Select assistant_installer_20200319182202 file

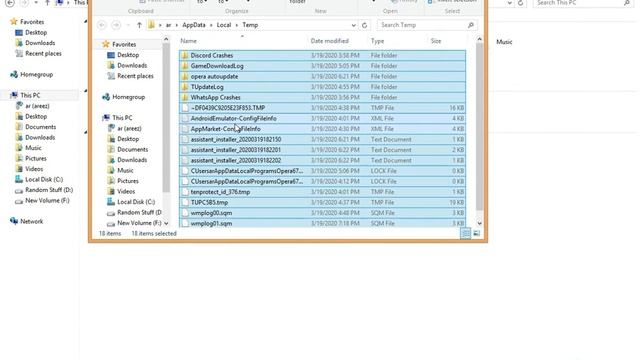coord(322,160)
